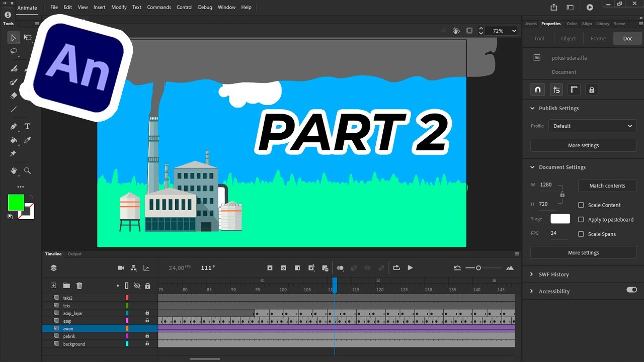Click the Clip Content Outside Stage icon
Screen dimensions: 644x362
tap(469, 31)
